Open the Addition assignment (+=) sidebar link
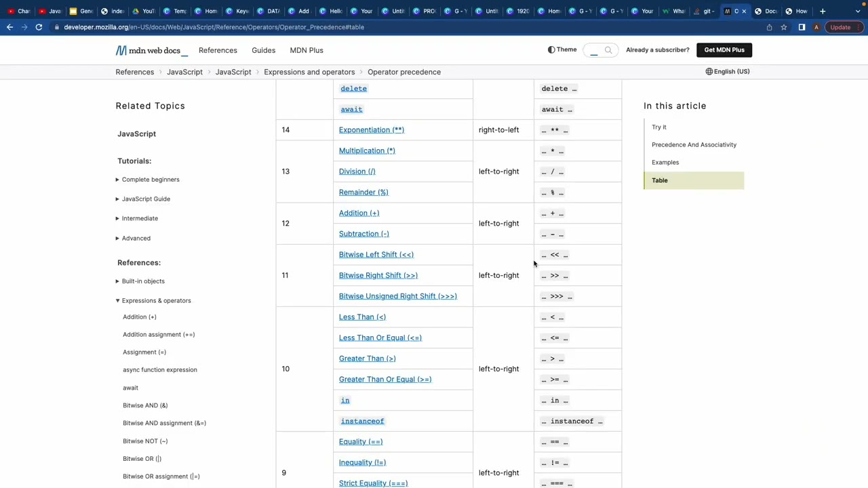 pyautogui.click(x=159, y=334)
